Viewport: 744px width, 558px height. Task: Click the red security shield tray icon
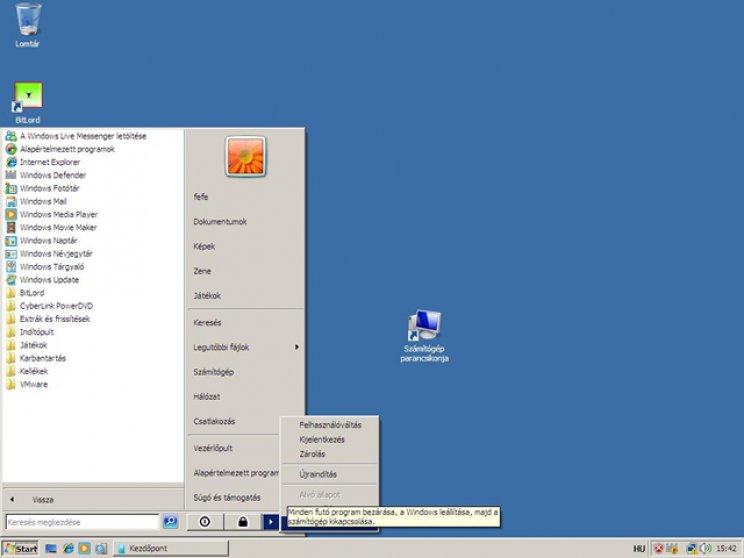(x=659, y=549)
